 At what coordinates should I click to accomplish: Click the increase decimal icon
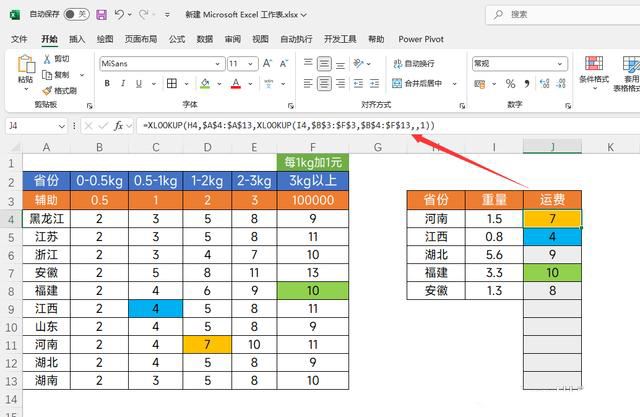click(544, 84)
